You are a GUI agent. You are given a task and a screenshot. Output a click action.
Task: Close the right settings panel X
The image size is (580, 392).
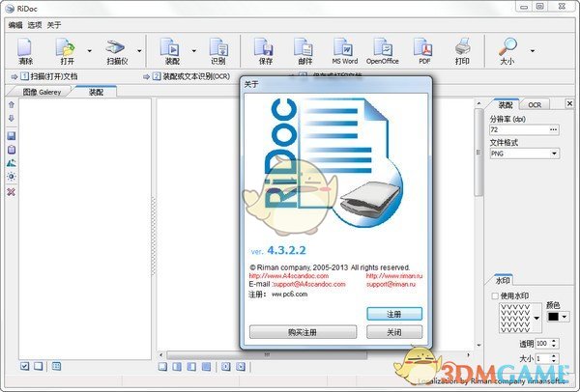[570, 104]
